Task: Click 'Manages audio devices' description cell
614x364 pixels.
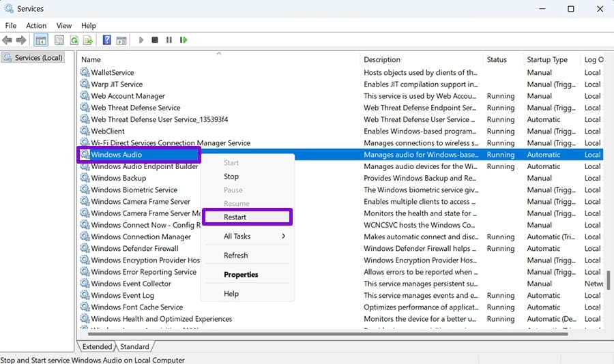Action: point(420,166)
